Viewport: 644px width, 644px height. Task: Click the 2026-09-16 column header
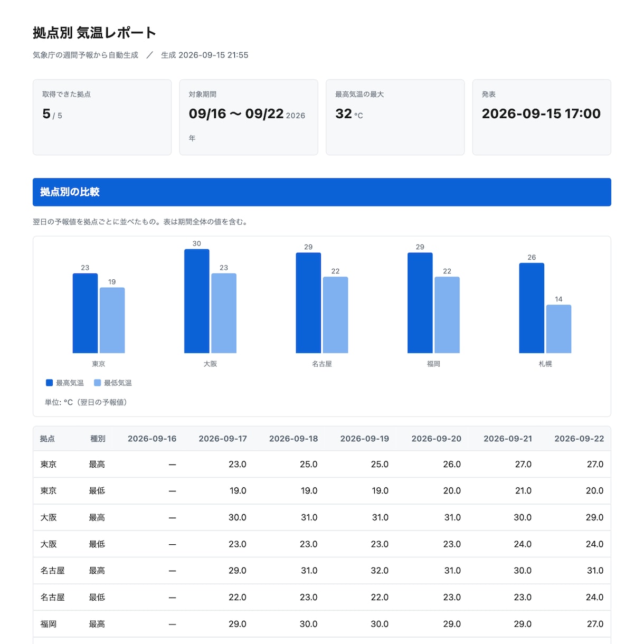pyautogui.click(x=152, y=439)
